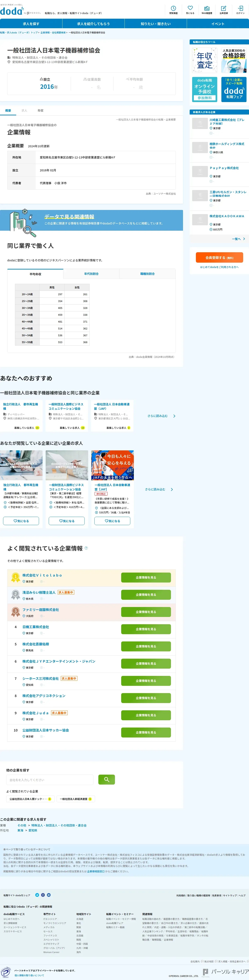This screenshot has height=980, width=249.
Task: Click the green search magnifier button
Action: click(x=107, y=780)
